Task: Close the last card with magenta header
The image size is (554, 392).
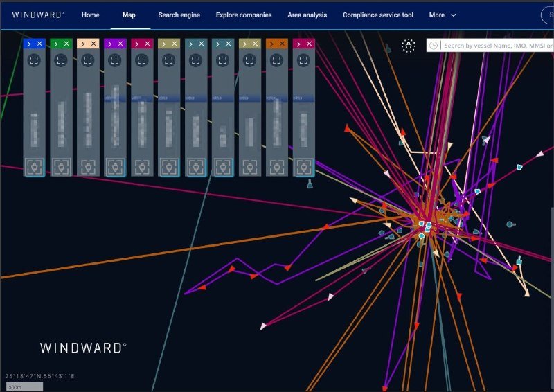Action: point(309,44)
